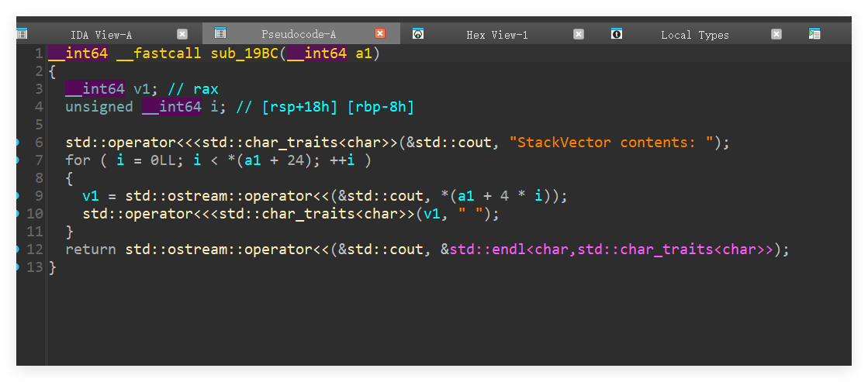Image resolution: width=868 pixels, height=382 pixels.
Task: Click the tab icon right of Local Types
Action: (814, 34)
